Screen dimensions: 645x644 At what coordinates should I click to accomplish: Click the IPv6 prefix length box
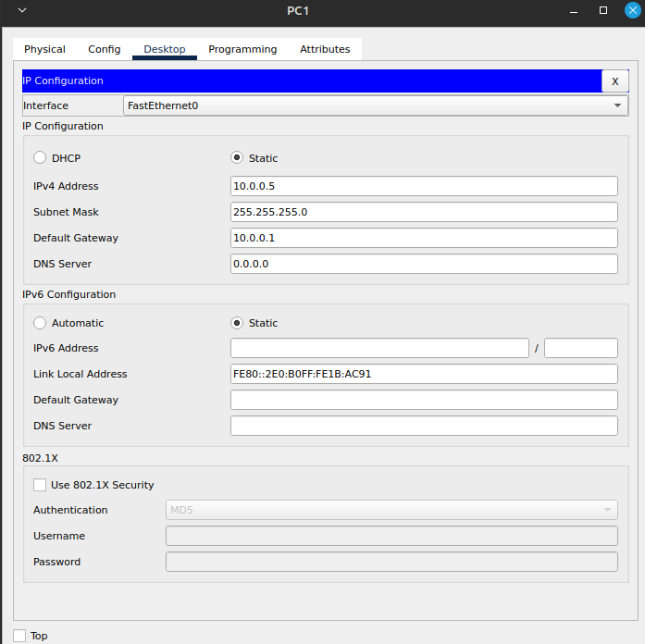click(x=580, y=348)
